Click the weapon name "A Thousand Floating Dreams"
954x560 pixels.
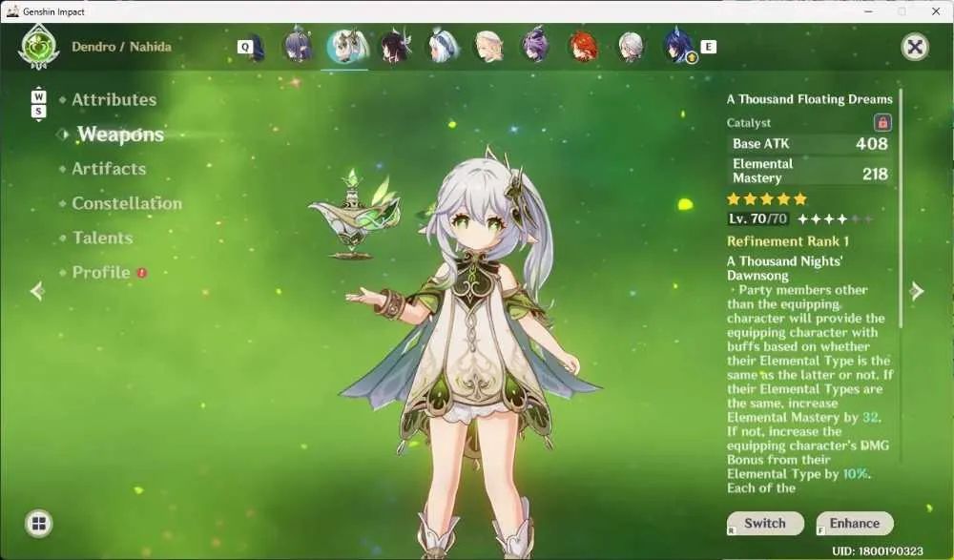[x=809, y=99]
